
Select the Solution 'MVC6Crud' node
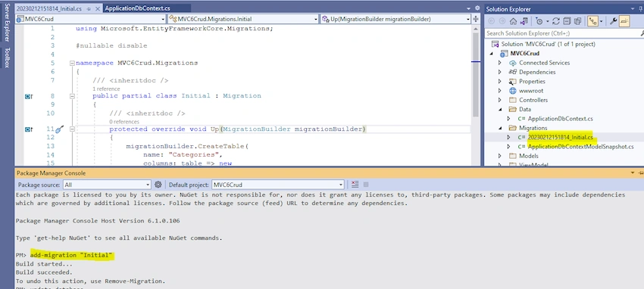[x=549, y=44]
